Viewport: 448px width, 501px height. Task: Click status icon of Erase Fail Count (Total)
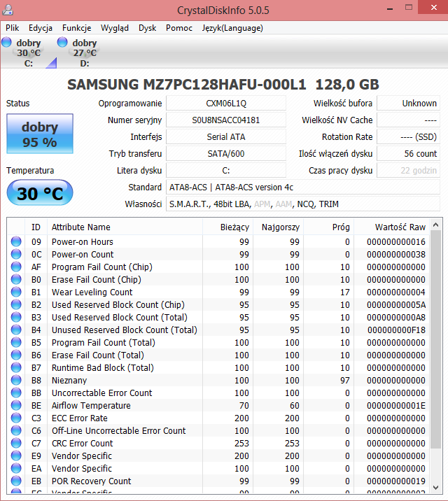pos(16,355)
